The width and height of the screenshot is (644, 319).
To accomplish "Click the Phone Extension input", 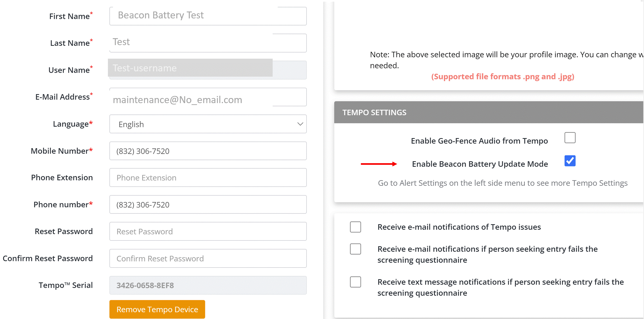I will pyautogui.click(x=208, y=177).
